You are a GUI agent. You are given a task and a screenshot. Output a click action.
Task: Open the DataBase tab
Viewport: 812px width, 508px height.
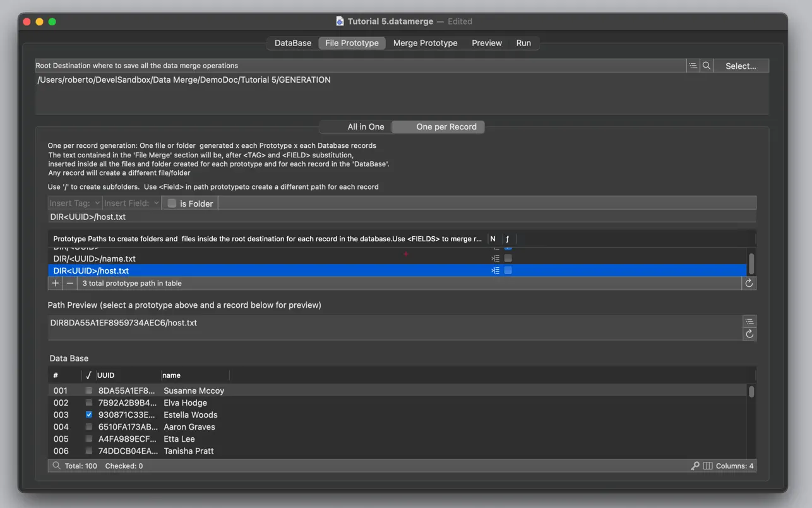[x=292, y=43]
